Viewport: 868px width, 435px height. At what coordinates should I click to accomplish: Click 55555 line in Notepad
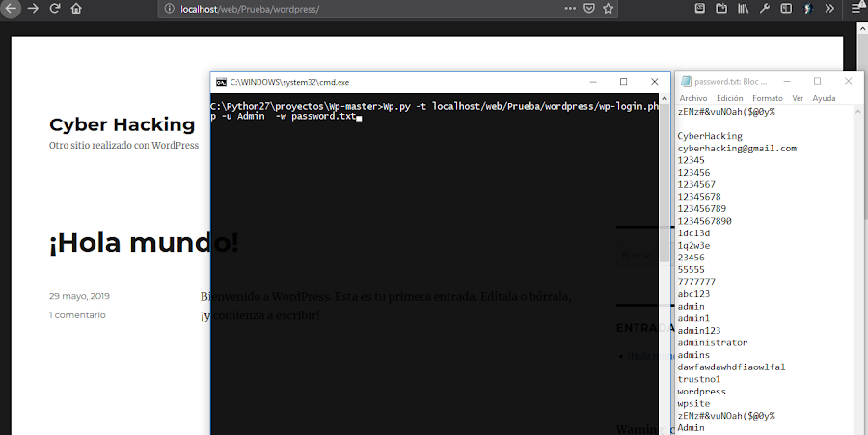click(x=691, y=270)
